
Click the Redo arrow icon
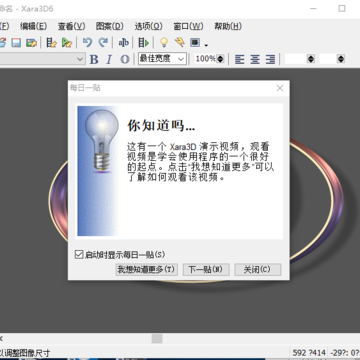pyautogui.click(x=103, y=42)
